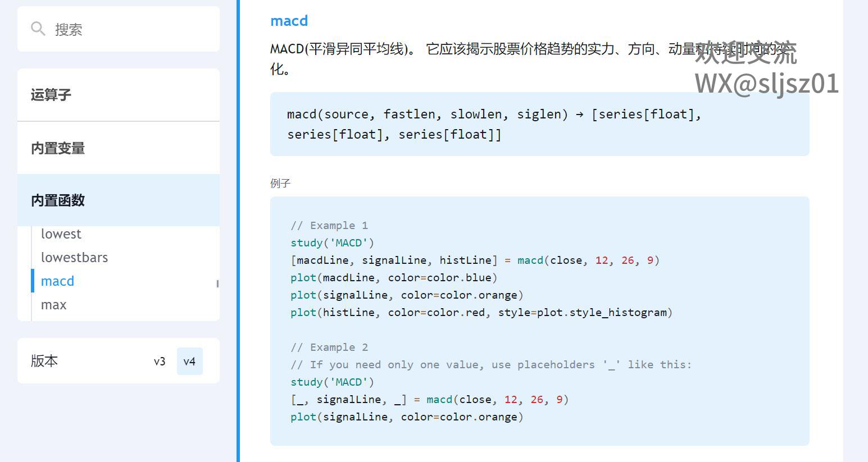Screen dimensions: 868x462
Task: Select macd in the sidebar list
Action: 57,281
